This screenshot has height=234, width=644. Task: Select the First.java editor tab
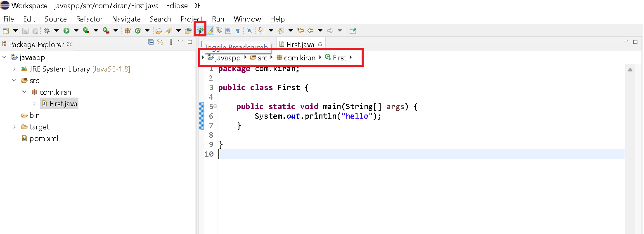[x=300, y=44]
